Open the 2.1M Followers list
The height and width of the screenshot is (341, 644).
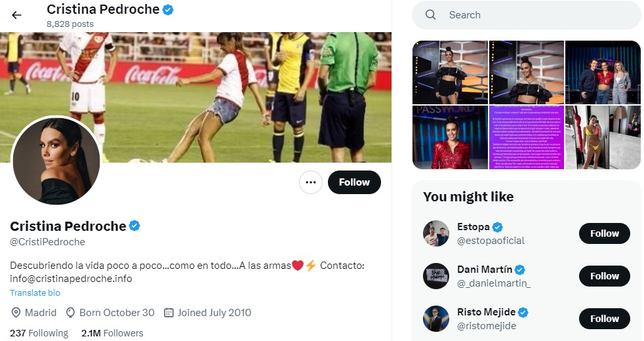(112, 333)
